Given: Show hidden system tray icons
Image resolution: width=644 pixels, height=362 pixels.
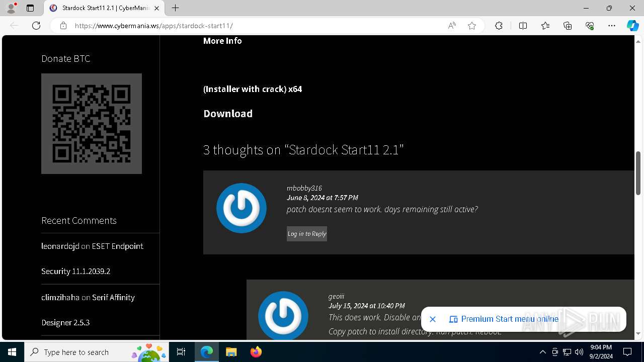Looking at the screenshot, I should pyautogui.click(x=542, y=352).
